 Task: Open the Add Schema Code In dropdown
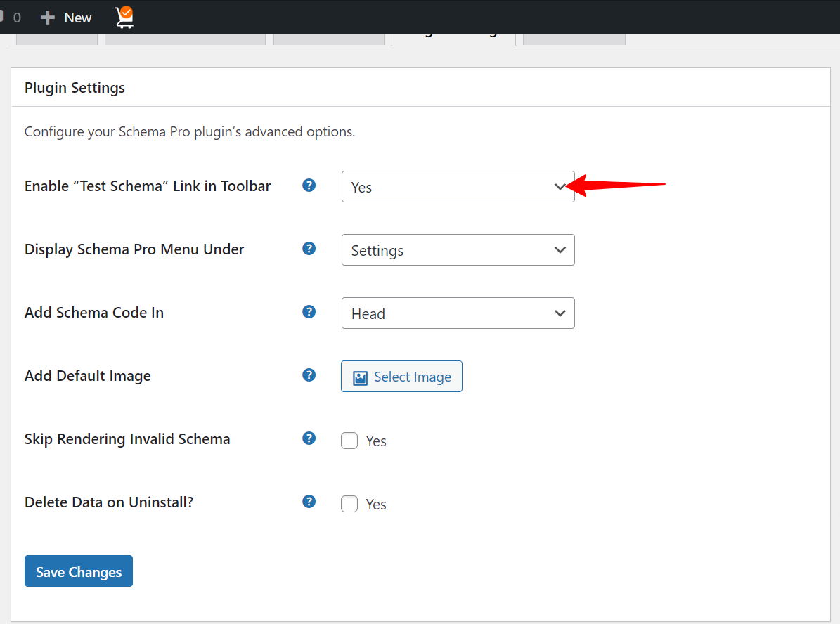point(458,313)
